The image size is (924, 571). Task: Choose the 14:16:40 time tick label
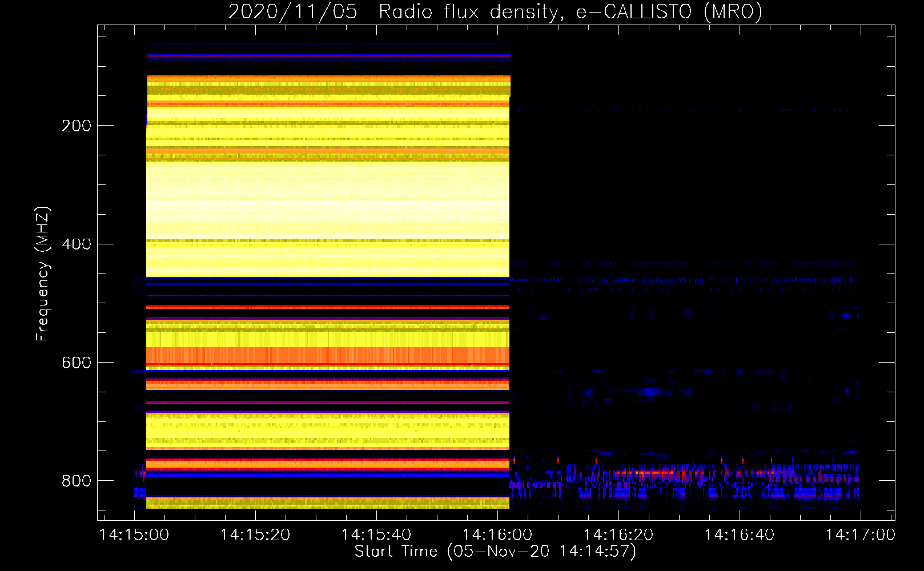click(740, 535)
